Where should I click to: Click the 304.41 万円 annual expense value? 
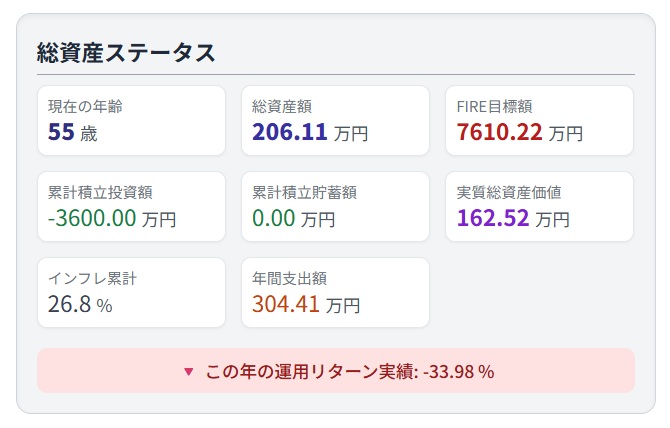click(x=306, y=305)
